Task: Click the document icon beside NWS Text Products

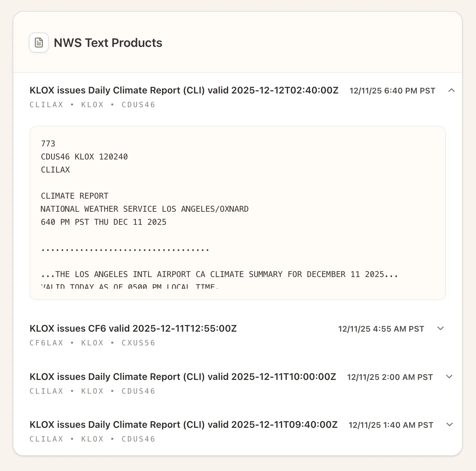Action: coord(39,43)
